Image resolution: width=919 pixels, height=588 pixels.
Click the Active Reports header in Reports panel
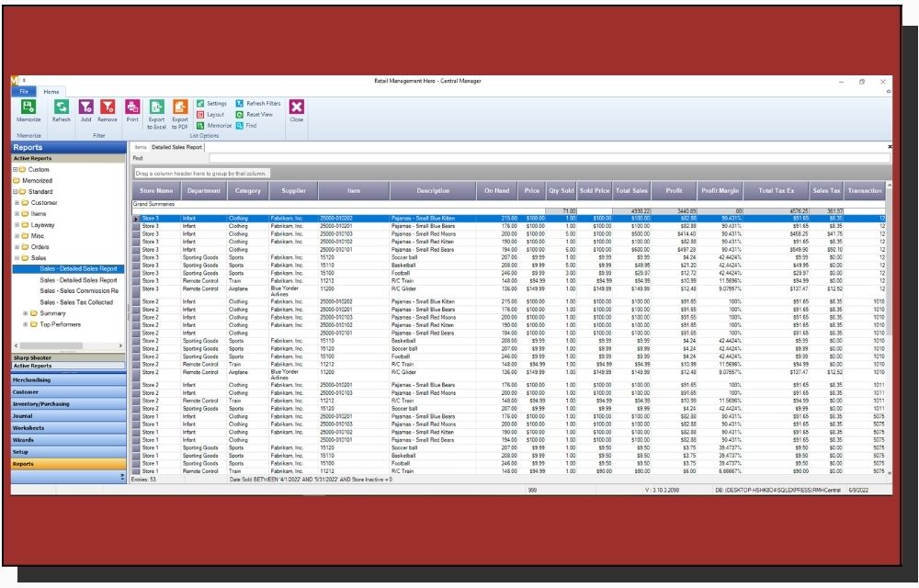(69, 158)
